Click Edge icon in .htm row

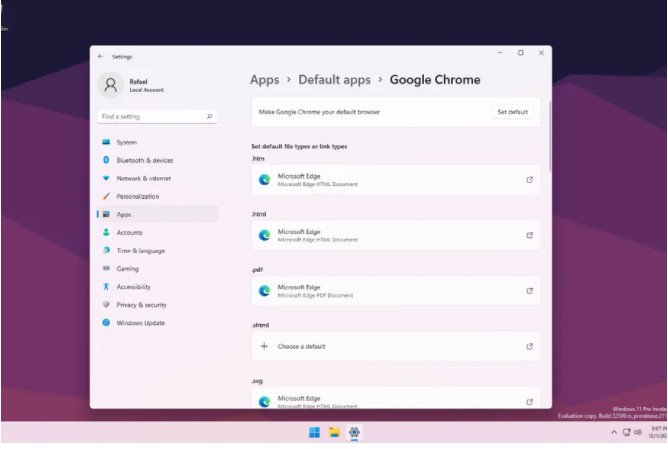pyautogui.click(x=265, y=180)
